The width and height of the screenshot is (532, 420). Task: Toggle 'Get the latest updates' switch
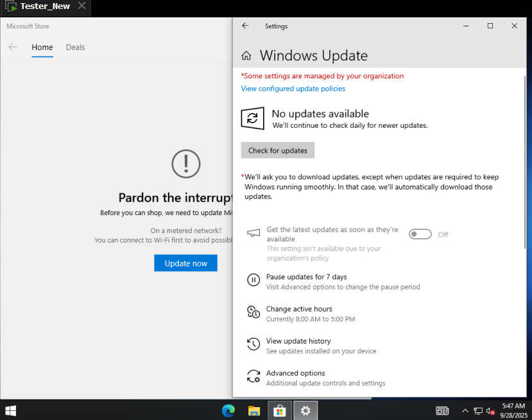point(420,234)
